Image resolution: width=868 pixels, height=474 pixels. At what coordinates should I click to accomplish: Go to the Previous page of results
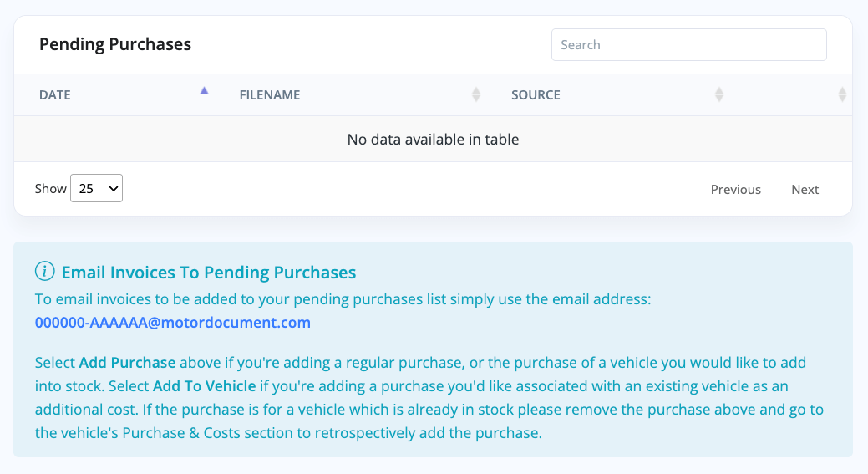pos(736,190)
